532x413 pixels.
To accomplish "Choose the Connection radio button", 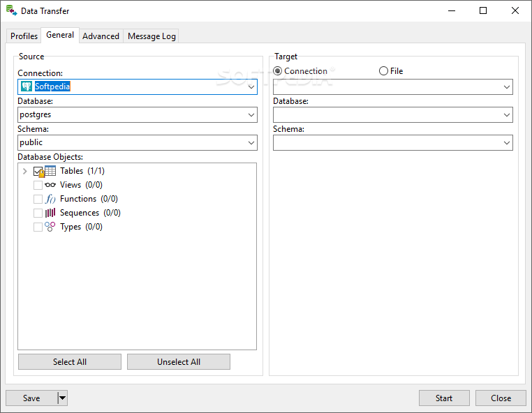I will (278, 71).
